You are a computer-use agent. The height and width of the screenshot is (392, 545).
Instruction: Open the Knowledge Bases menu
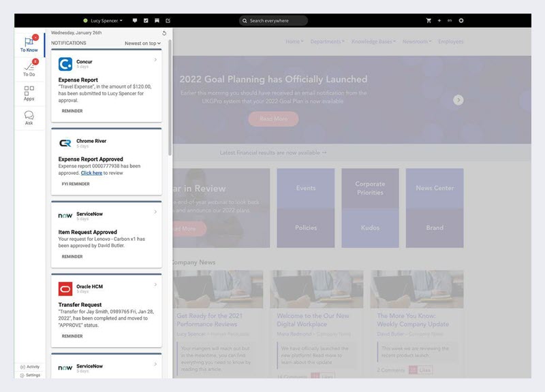tap(373, 42)
